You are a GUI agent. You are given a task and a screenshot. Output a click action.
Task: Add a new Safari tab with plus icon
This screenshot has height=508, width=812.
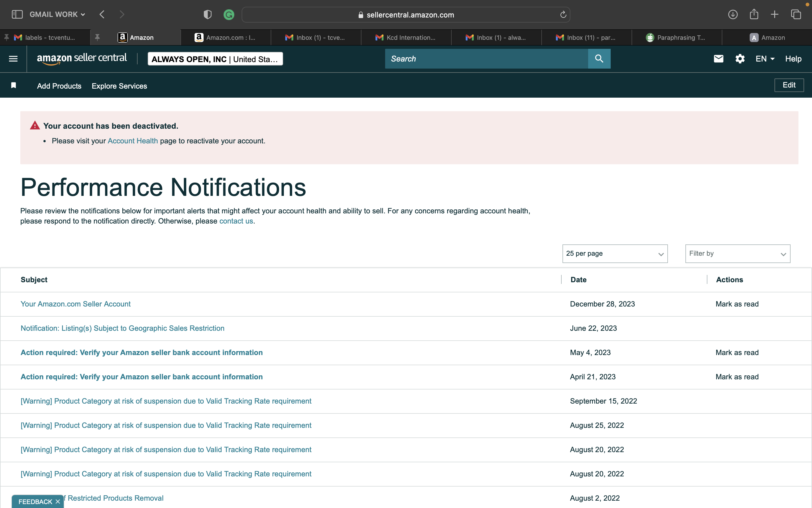point(775,14)
